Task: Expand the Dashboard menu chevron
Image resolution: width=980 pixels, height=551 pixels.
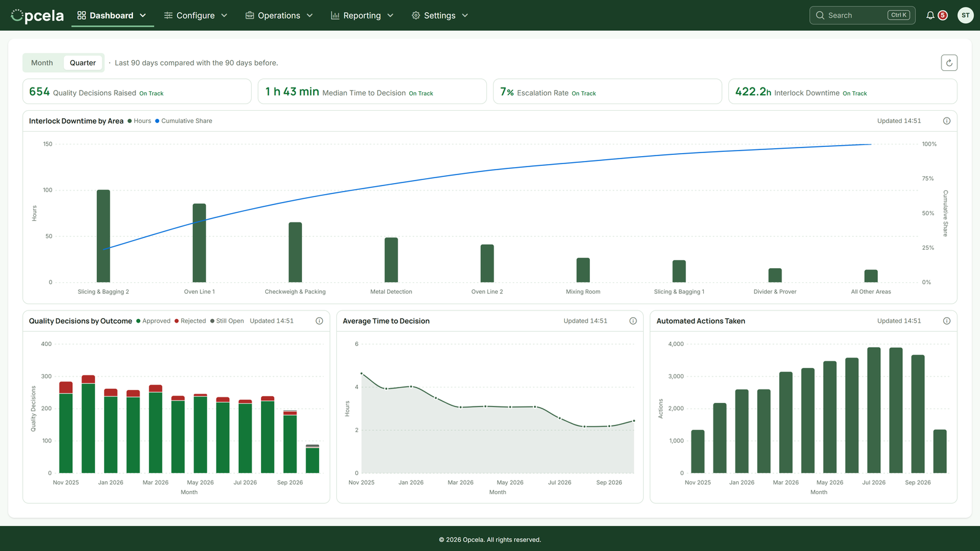Action: click(x=143, y=15)
